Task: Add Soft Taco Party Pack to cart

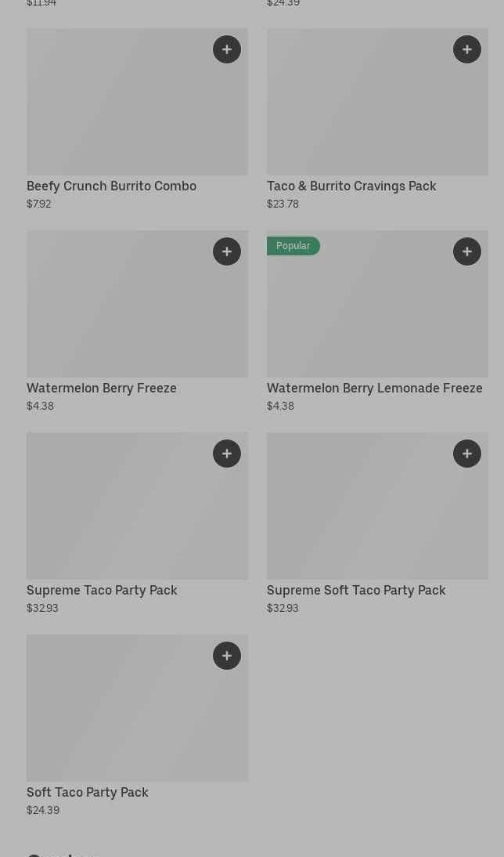Action: pos(227,656)
